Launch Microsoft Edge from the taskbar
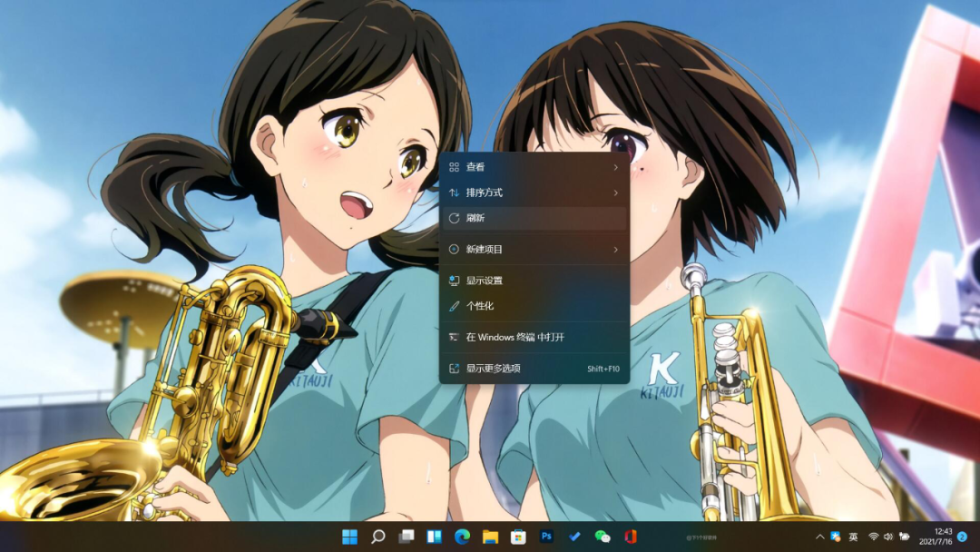Screen dimensions: 980x552 (x=462, y=537)
